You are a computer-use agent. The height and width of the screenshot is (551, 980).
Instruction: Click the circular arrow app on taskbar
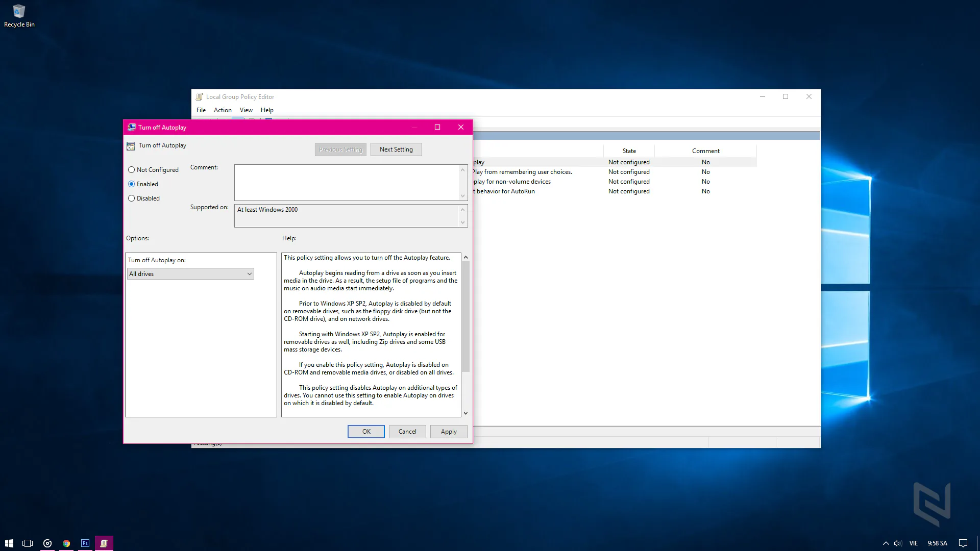coord(47,543)
